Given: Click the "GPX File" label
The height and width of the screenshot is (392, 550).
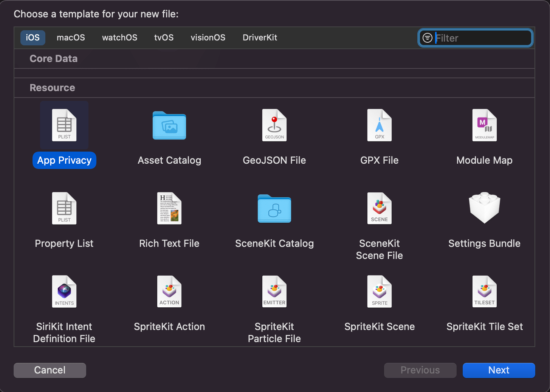Looking at the screenshot, I should (380, 160).
